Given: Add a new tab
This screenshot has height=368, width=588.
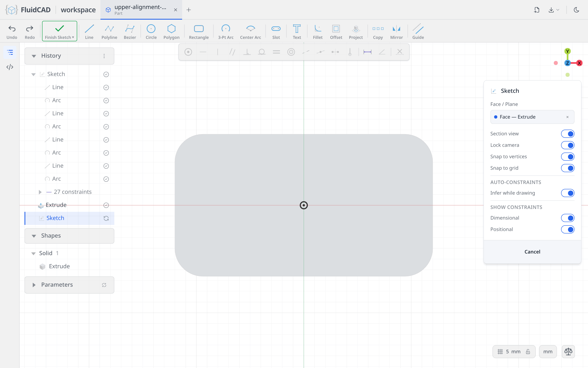Looking at the screenshot, I should coord(189,10).
